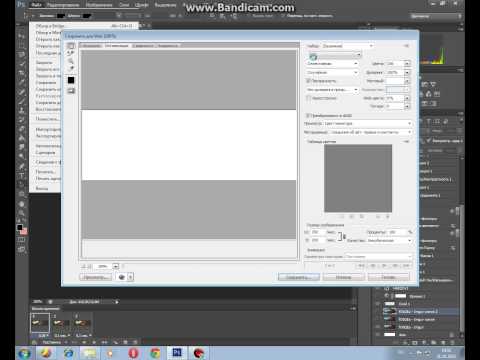Open the Dither percentage arrow
Image resolution: width=480 pixels, height=360 pixels.
click(x=407, y=72)
